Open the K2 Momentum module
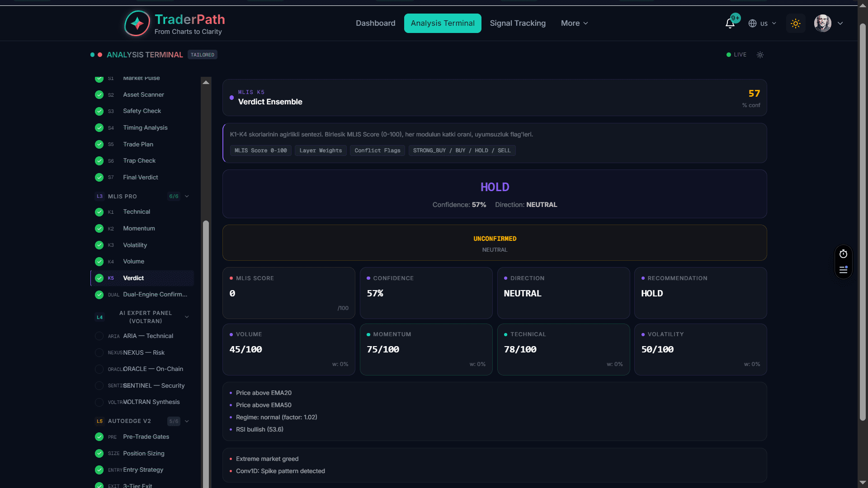The width and height of the screenshot is (868, 488). pos(142,229)
